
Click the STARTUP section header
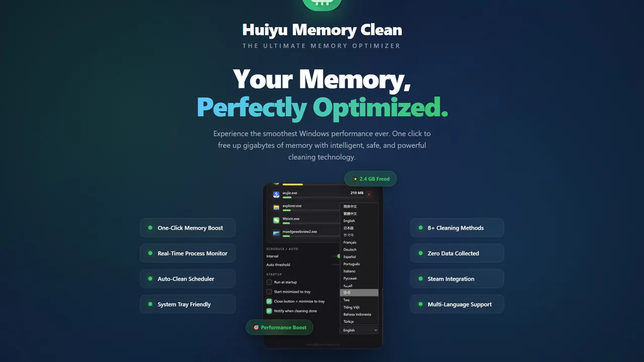[274, 274]
